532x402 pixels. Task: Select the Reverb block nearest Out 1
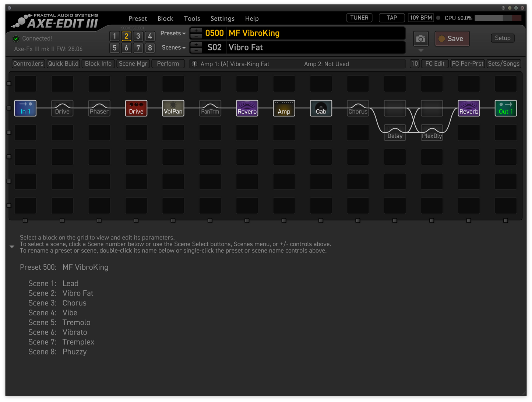coord(469,108)
